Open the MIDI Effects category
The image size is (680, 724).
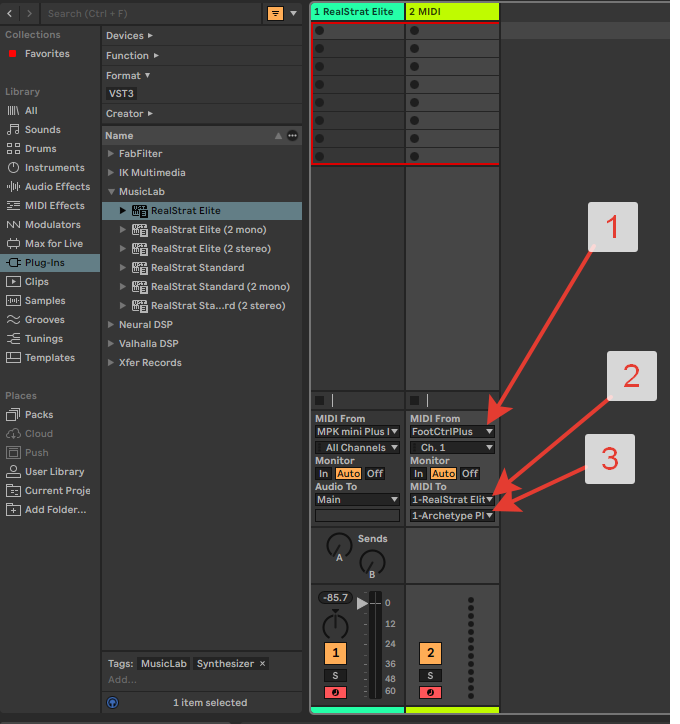click(54, 205)
